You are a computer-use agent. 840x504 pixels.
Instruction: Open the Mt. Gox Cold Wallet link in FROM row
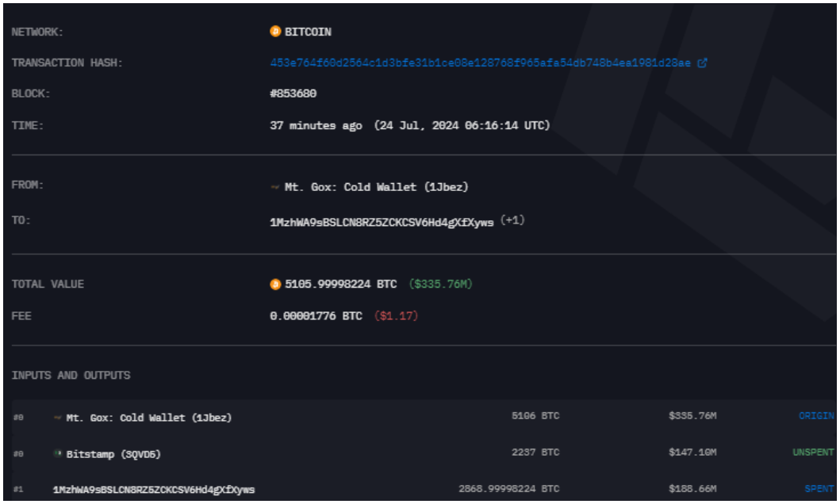[x=376, y=187]
